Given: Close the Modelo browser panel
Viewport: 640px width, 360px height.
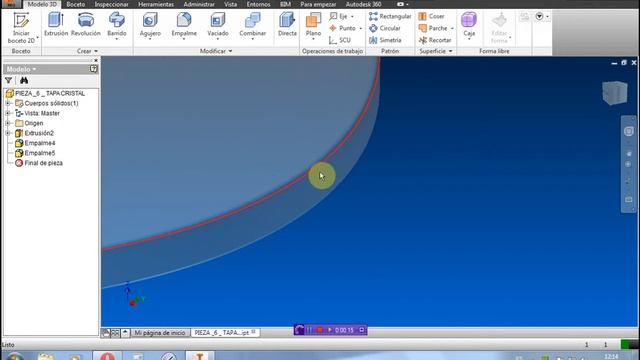Looking at the screenshot, I should [x=96, y=60].
